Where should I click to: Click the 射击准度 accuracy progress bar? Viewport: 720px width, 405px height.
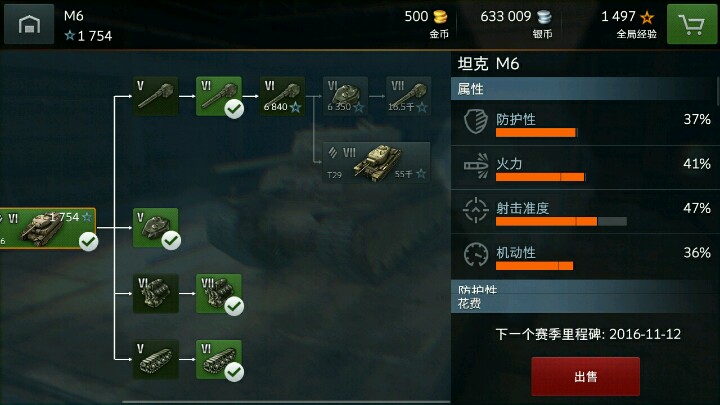point(561,222)
